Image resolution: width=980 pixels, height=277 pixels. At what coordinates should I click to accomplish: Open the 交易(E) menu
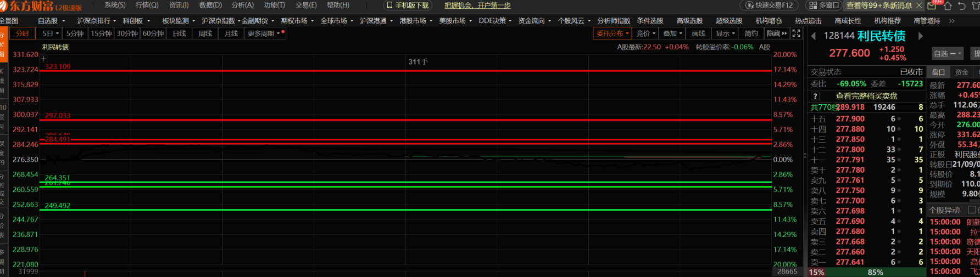click(306, 5)
